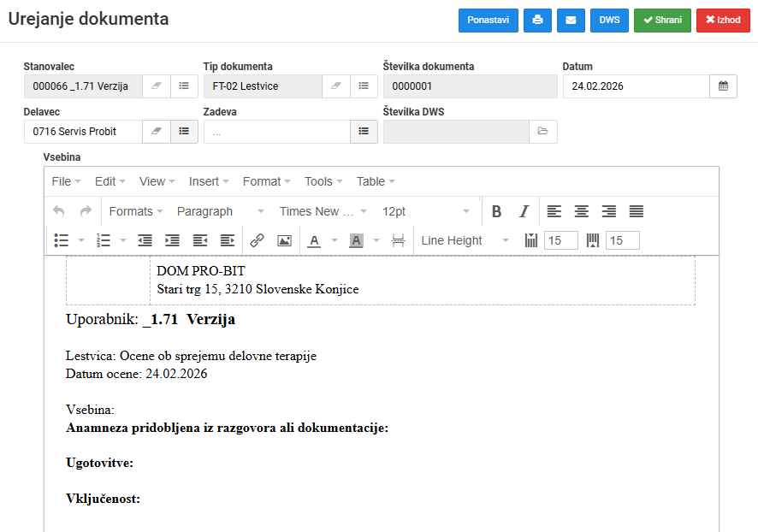Insert a bullet list
Viewport: 758px width, 532px height.
pos(62,240)
